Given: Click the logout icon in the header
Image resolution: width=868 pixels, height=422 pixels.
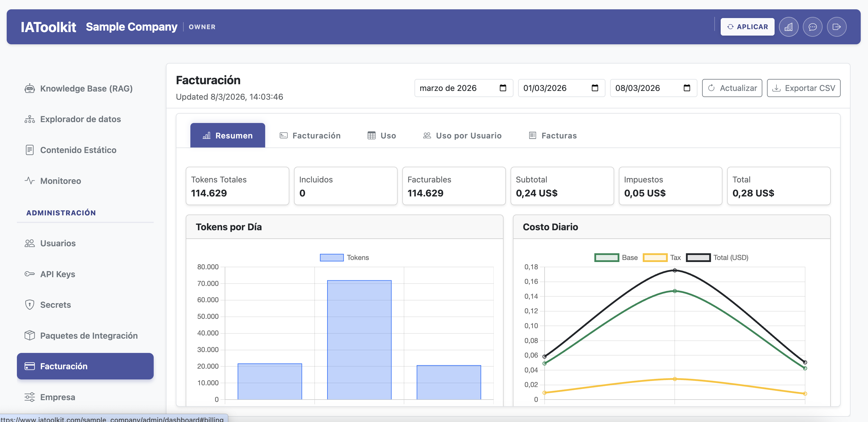Looking at the screenshot, I should [837, 27].
